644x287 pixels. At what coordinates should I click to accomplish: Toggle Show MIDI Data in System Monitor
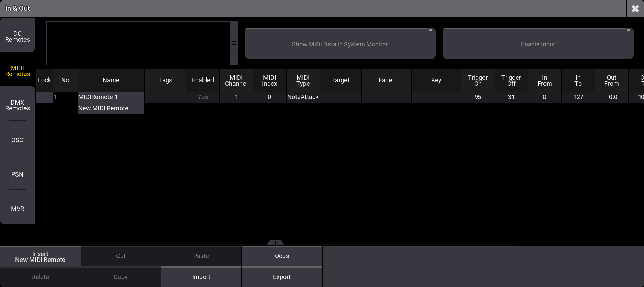(340, 44)
